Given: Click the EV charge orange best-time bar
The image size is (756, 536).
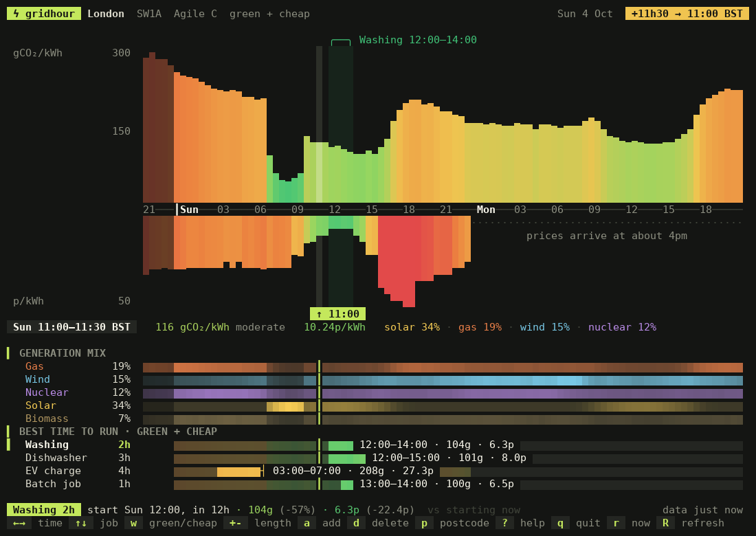Looking at the screenshot, I should coord(239,471).
